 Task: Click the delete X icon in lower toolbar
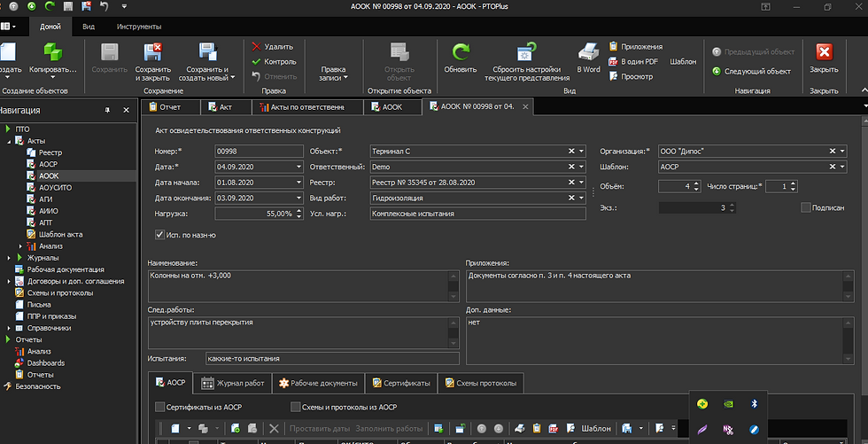pyautogui.click(x=274, y=428)
